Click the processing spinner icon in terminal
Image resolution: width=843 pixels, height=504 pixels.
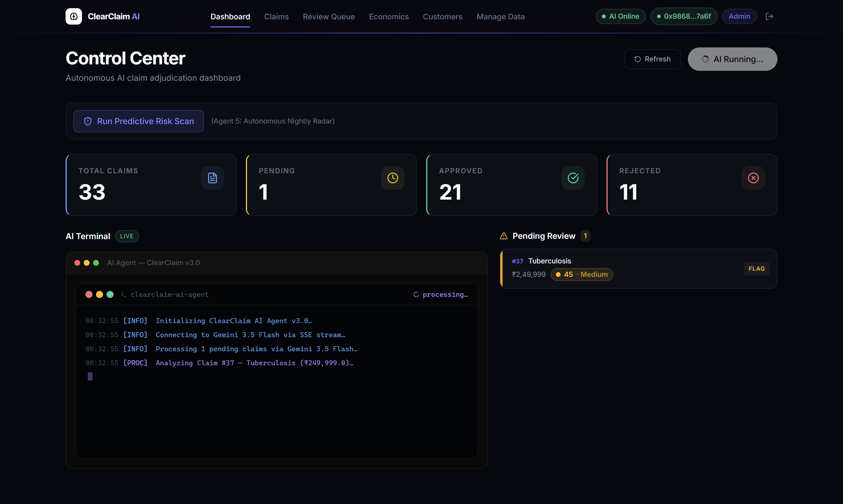pyautogui.click(x=416, y=294)
